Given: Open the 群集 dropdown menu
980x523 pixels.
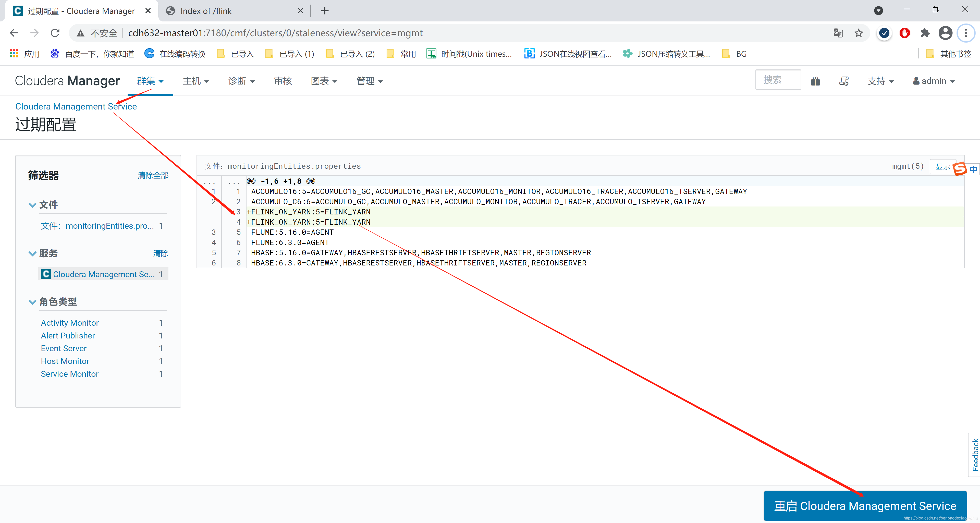Looking at the screenshot, I should tap(150, 81).
